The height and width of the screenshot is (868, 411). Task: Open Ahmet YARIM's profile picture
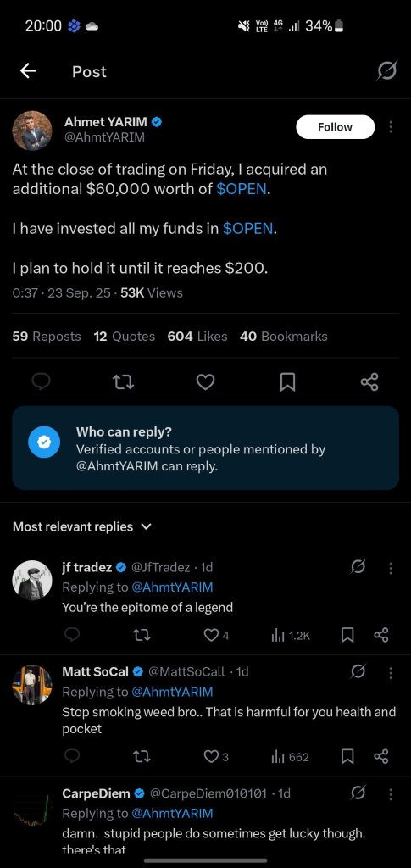[32, 131]
